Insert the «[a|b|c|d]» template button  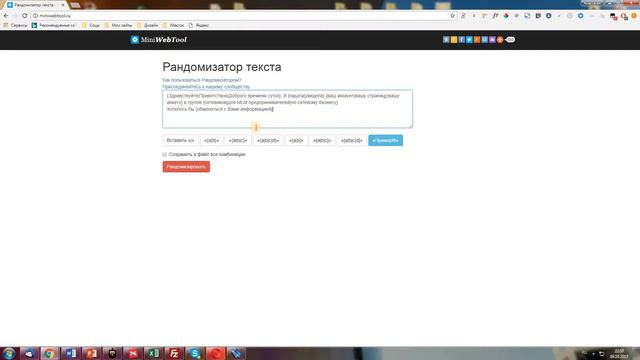pyautogui.click(x=351, y=140)
